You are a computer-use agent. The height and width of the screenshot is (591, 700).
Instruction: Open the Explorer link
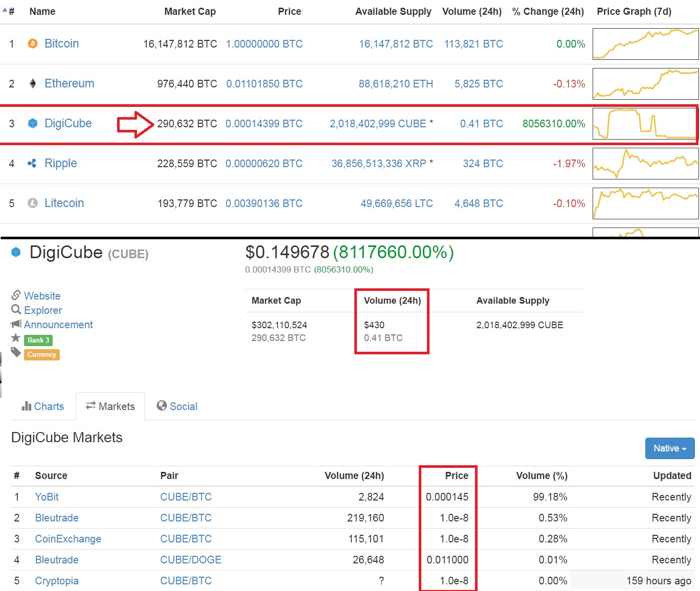pos(43,310)
